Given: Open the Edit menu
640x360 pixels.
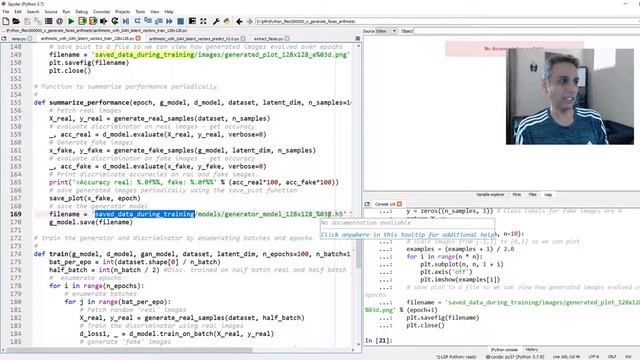Looking at the screenshot, I should pos(18,12).
